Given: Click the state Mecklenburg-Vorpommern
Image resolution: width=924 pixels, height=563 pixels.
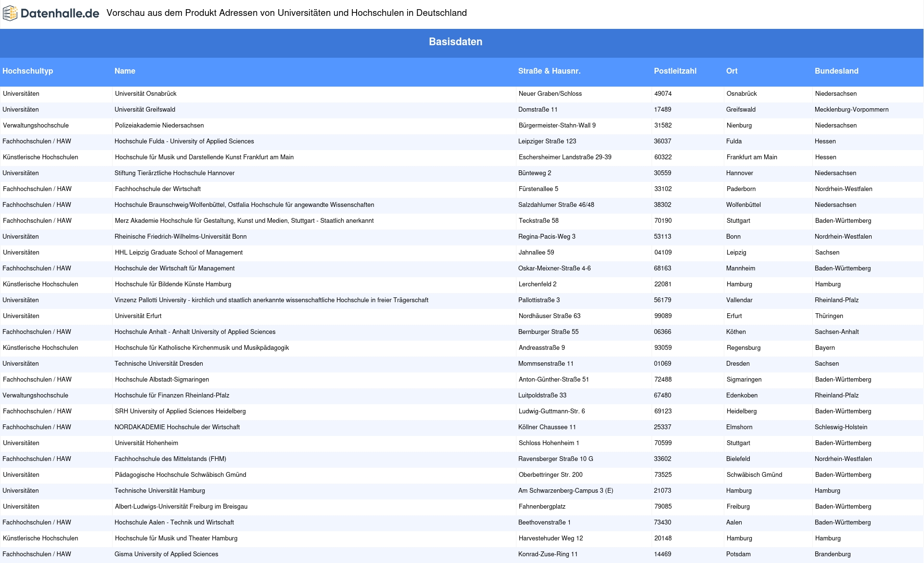Looking at the screenshot, I should click(852, 109).
